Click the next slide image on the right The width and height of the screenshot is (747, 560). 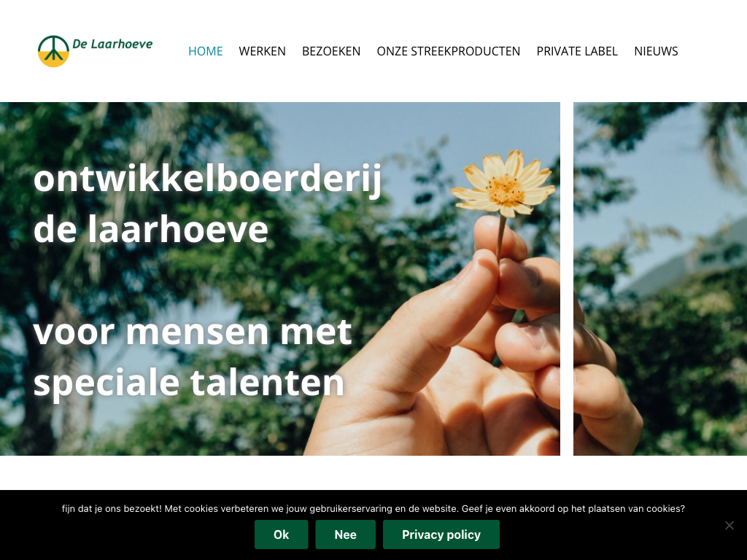click(x=659, y=279)
